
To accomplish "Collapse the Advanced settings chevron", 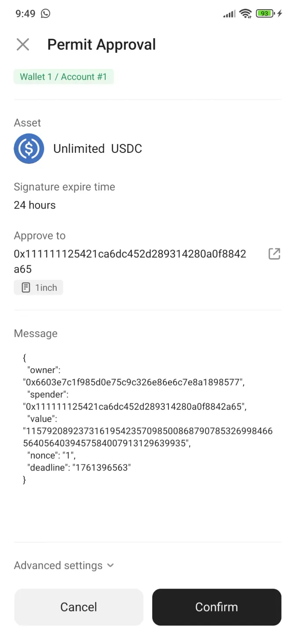I will click(x=110, y=565).
